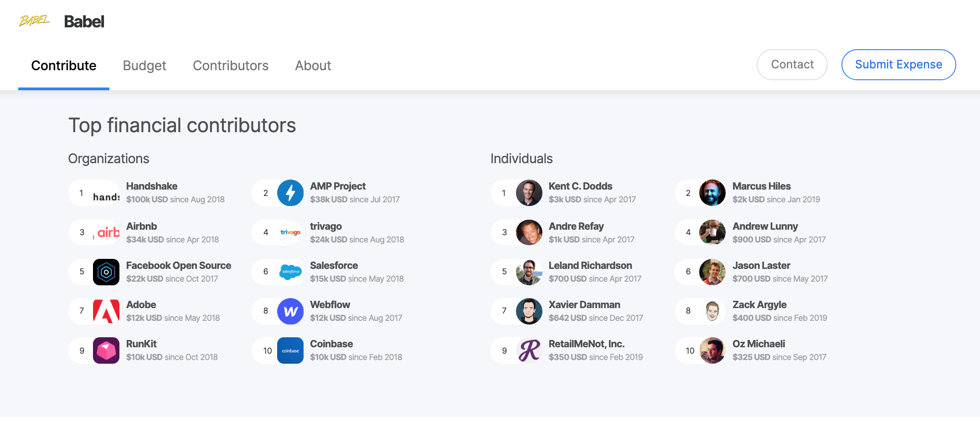Select "$24k USD since Aug 2018" text

pyautogui.click(x=357, y=239)
